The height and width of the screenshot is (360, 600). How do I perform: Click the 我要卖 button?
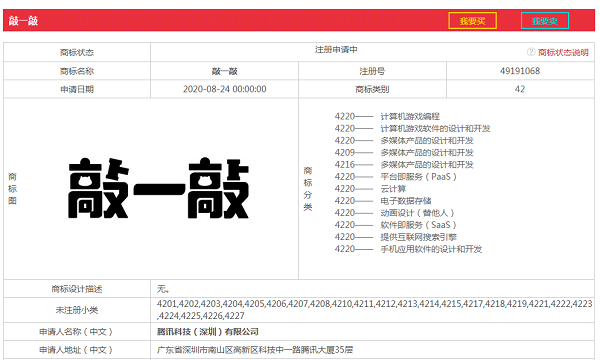[545, 21]
